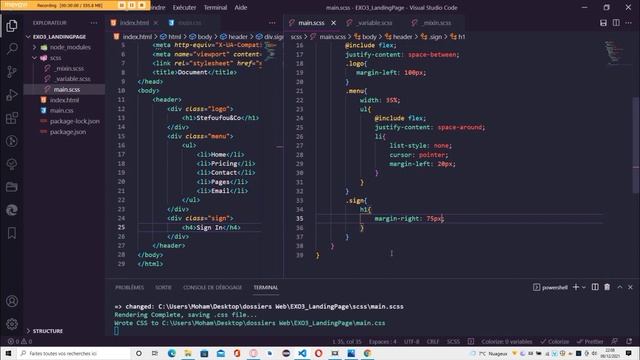This screenshot has width=640, height=360.
Task: Open index.html from the explorer tree
Action: click(x=64, y=100)
